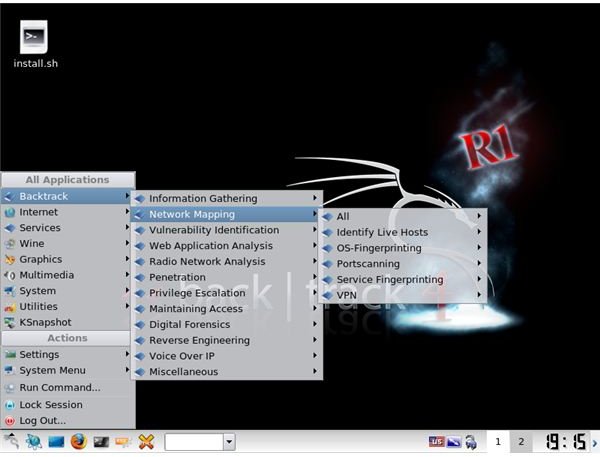Click the US keyboard layout tray icon
This screenshot has height=457, width=600.
pos(436,442)
